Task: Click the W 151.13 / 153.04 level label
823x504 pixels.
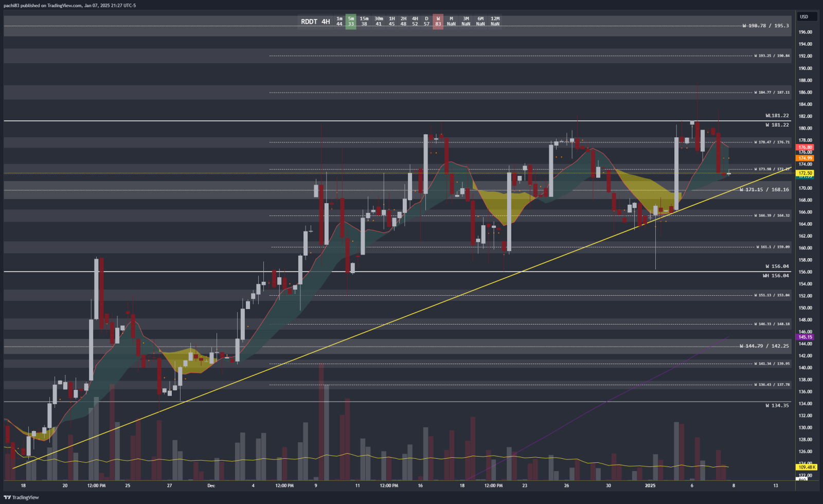Action: click(772, 295)
